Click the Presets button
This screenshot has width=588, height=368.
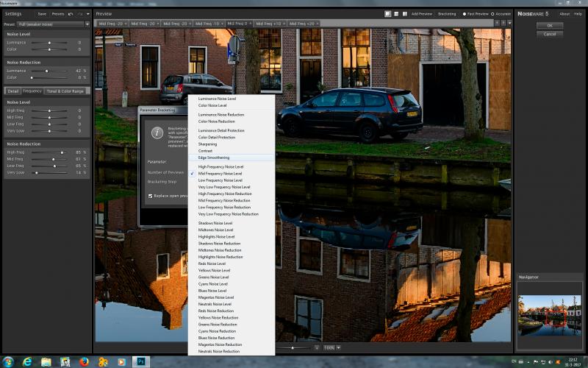(58, 14)
